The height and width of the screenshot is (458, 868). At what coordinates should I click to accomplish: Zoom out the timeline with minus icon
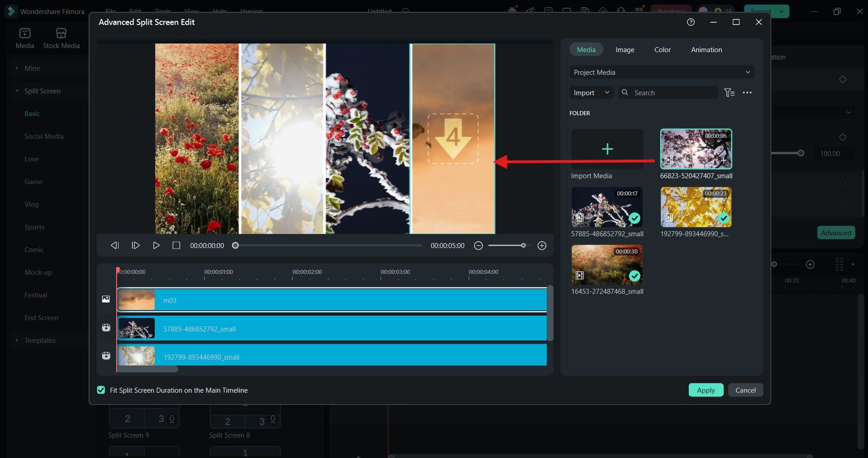click(478, 245)
